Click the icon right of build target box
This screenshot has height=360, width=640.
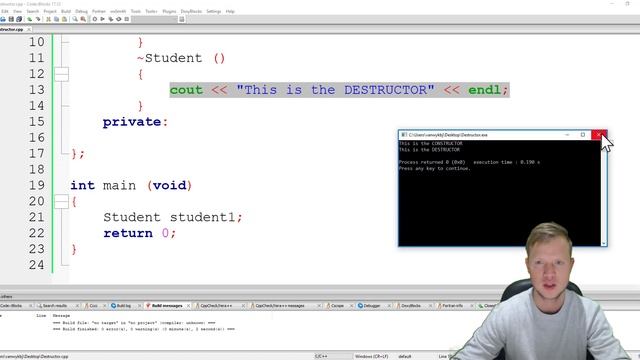[x=182, y=19]
